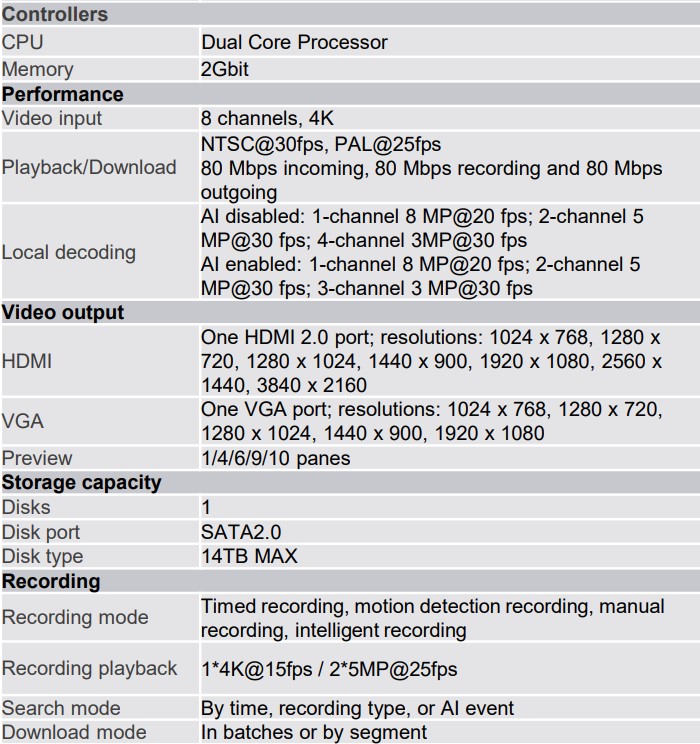
Task: Select the HDMI row label
Action: click(27, 361)
